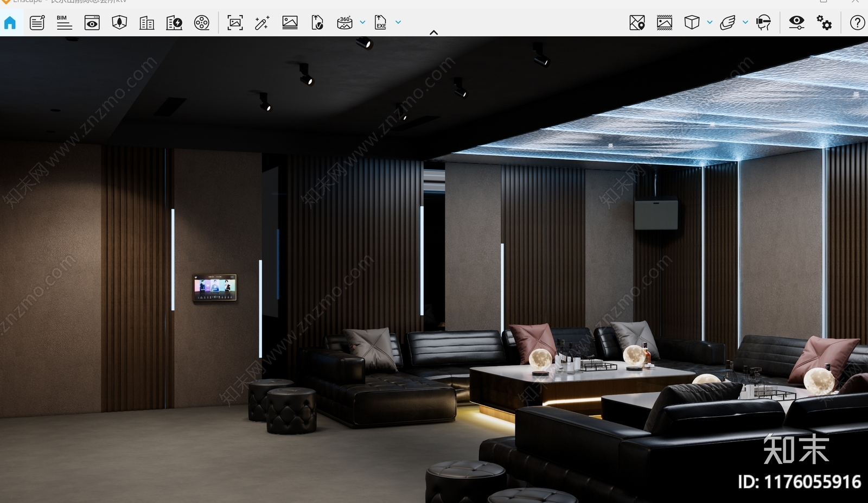Open the building energy analysis icon

click(174, 23)
